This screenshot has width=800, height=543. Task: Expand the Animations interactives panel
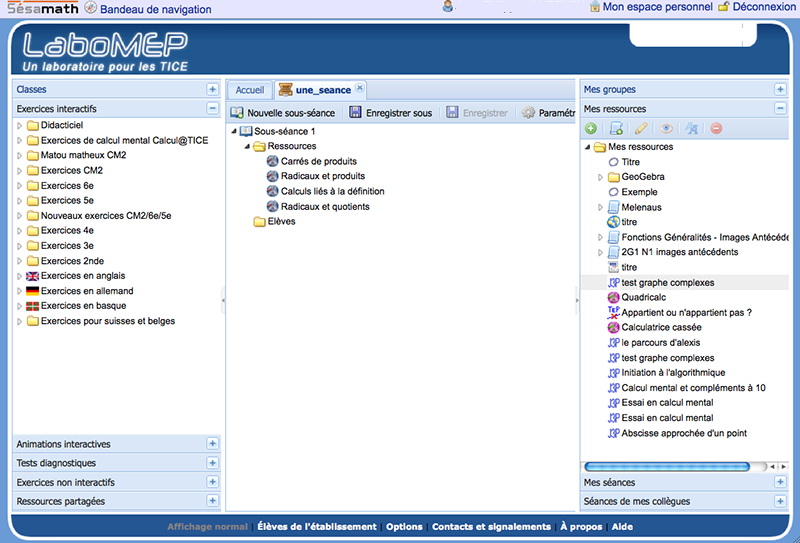click(213, 443)
